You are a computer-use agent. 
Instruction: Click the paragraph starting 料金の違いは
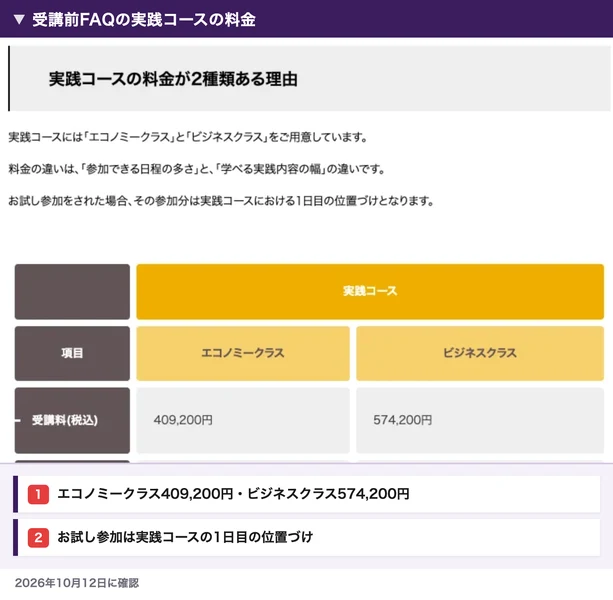(197, 169)
